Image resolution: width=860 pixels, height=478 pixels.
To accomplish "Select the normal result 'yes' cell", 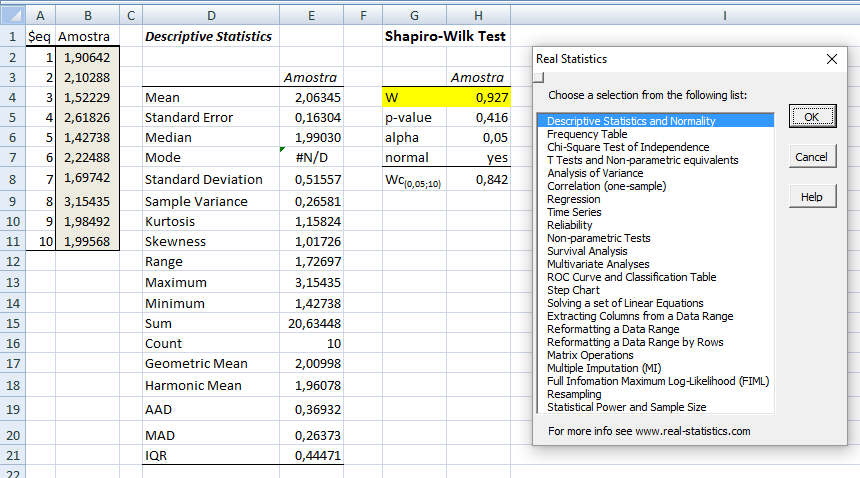I will coord(478,158).
